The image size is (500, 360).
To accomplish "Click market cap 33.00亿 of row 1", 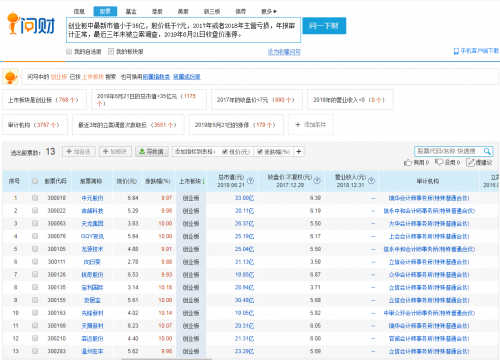I will click(244, 198).
